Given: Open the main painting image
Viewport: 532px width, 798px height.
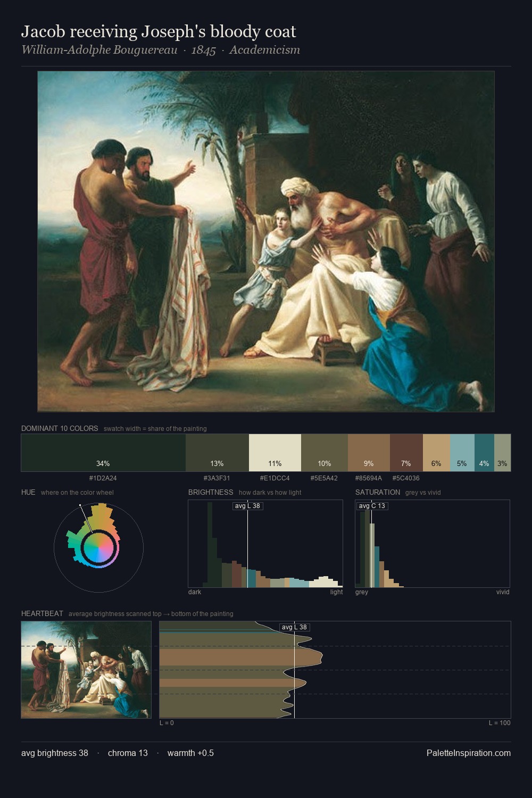Looking at the screenshot, I should (x=266, y=242).
